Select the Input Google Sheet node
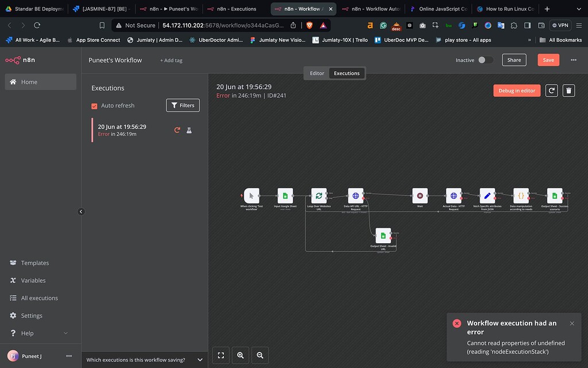This screenshot has height=368, width=588. 285,196
